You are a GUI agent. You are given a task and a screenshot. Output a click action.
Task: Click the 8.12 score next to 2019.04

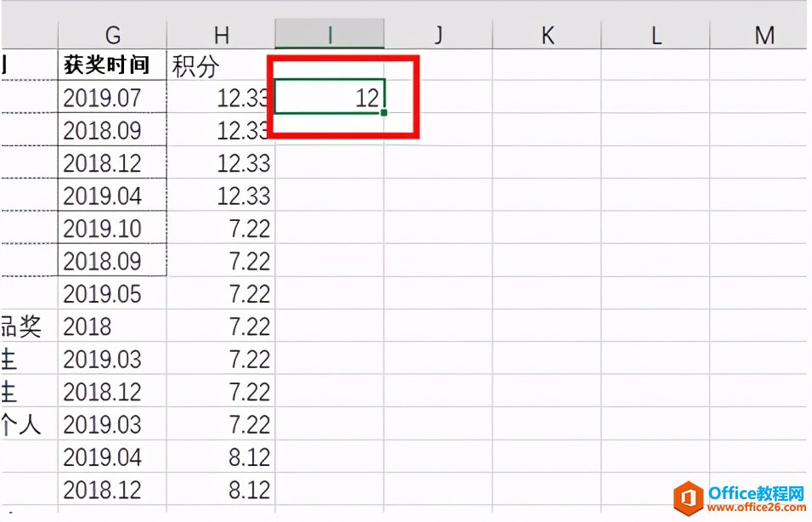pyautogui.click(x=221, y=457)
